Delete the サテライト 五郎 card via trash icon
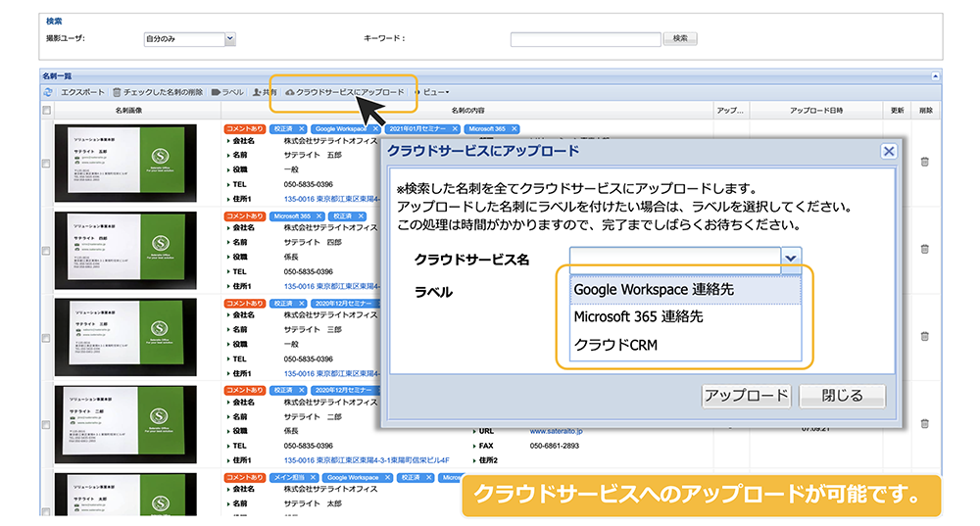The height and width of the screenshot is (526, 980). click(x=924, y=162)
